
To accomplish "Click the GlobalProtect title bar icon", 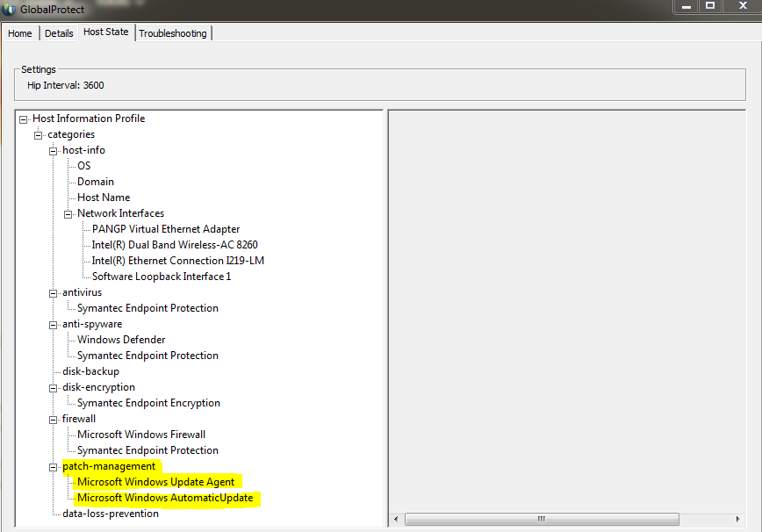I will (9, 10).
